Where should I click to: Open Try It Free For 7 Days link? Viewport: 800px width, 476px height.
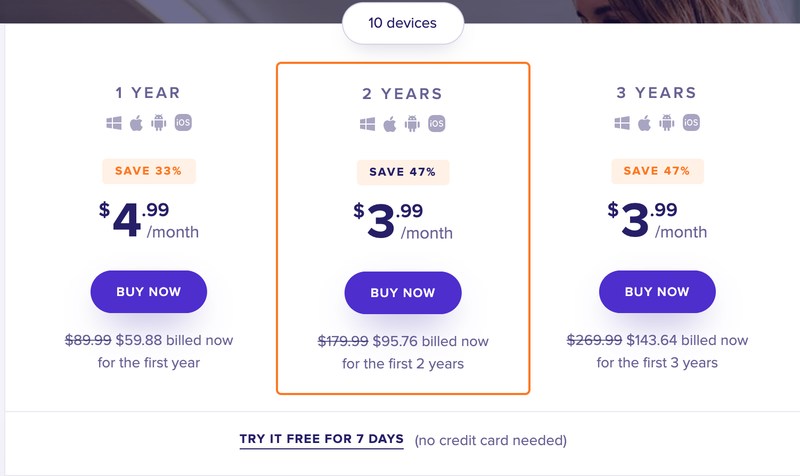(x=321, y=439)
